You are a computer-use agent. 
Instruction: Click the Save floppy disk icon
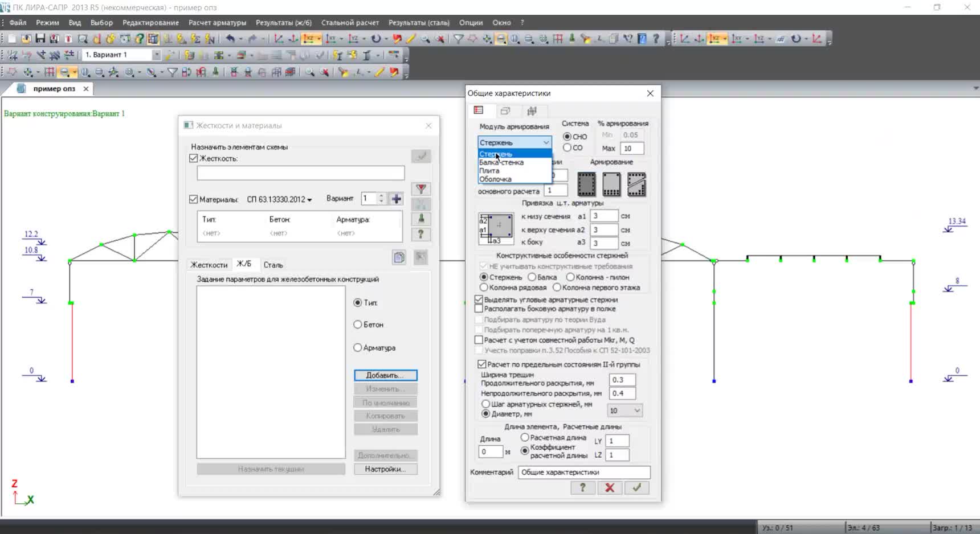(40, 39)
